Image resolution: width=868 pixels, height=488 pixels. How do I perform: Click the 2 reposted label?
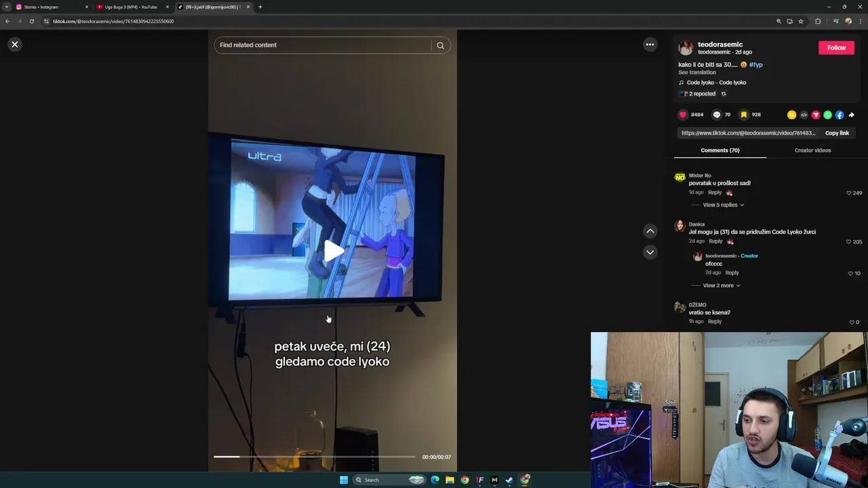tap(702, 94)
